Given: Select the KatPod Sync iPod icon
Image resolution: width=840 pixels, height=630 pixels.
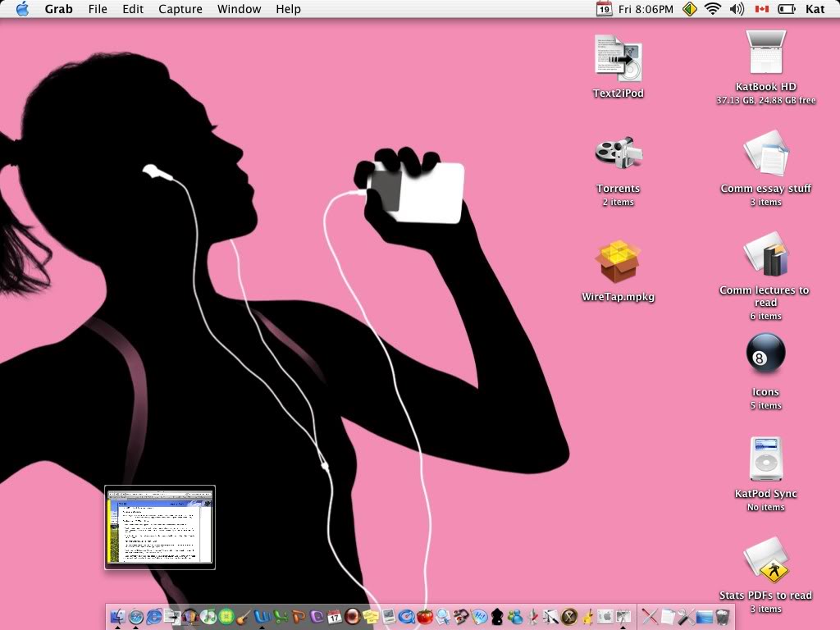Looking at the screenshot, I should [766, 459].
